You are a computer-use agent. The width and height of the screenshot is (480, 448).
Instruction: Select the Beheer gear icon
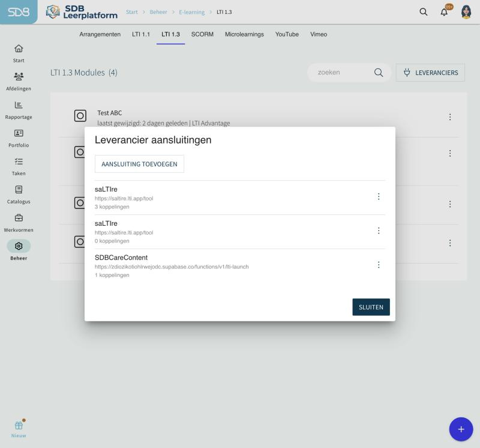tap(19, 246)
